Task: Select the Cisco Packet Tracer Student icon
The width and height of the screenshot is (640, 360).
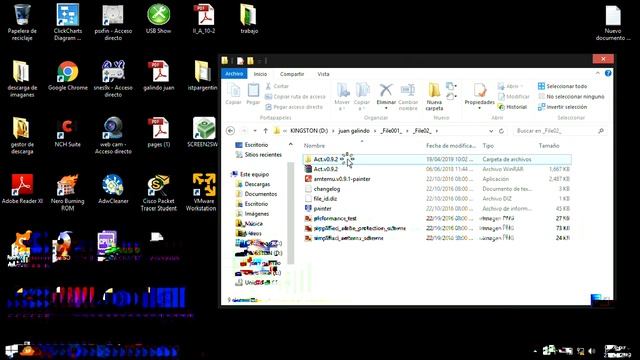Action: click(158, 192)
